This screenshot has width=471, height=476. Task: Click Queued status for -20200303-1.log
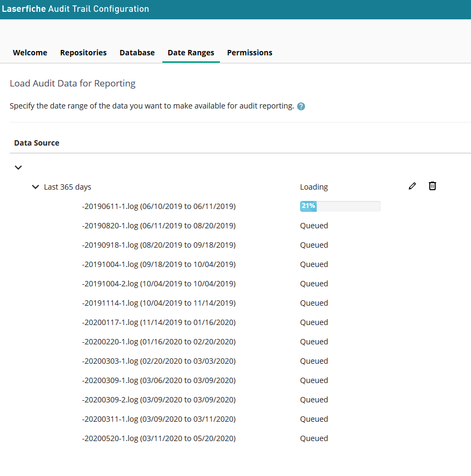[314, 361]
